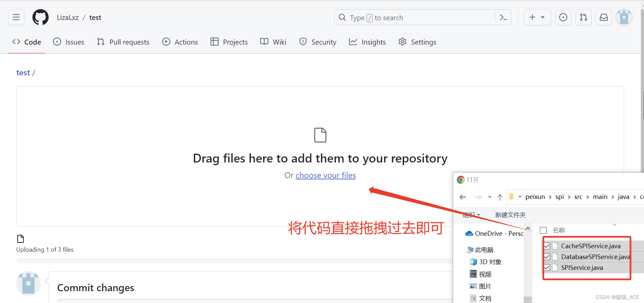644x303 pixels.
Task: Open the LizaLxz owner link
Action: point(68,18)
